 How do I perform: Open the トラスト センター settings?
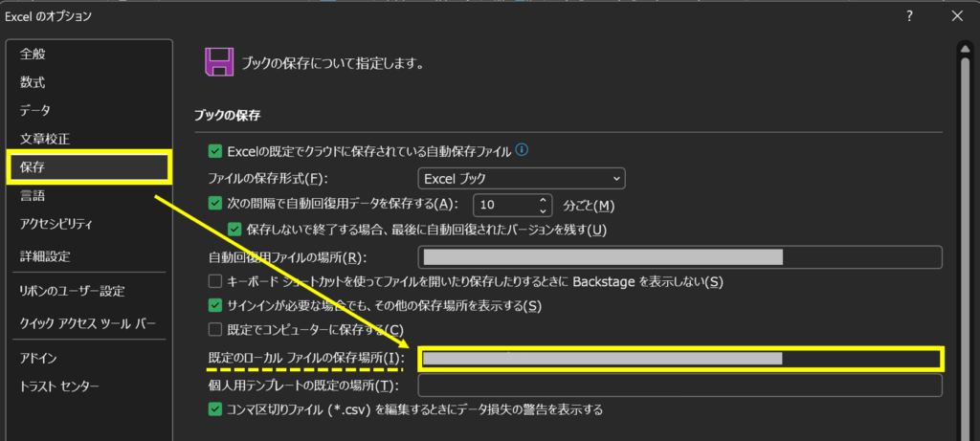pyautogui.click(x=59, y=386)
